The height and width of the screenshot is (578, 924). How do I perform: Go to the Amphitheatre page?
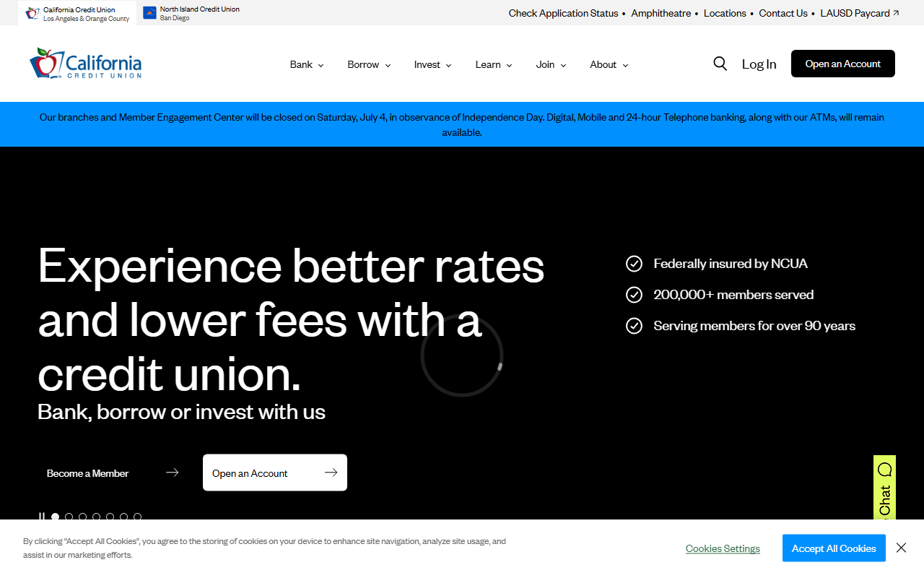[x=661, y=13]
